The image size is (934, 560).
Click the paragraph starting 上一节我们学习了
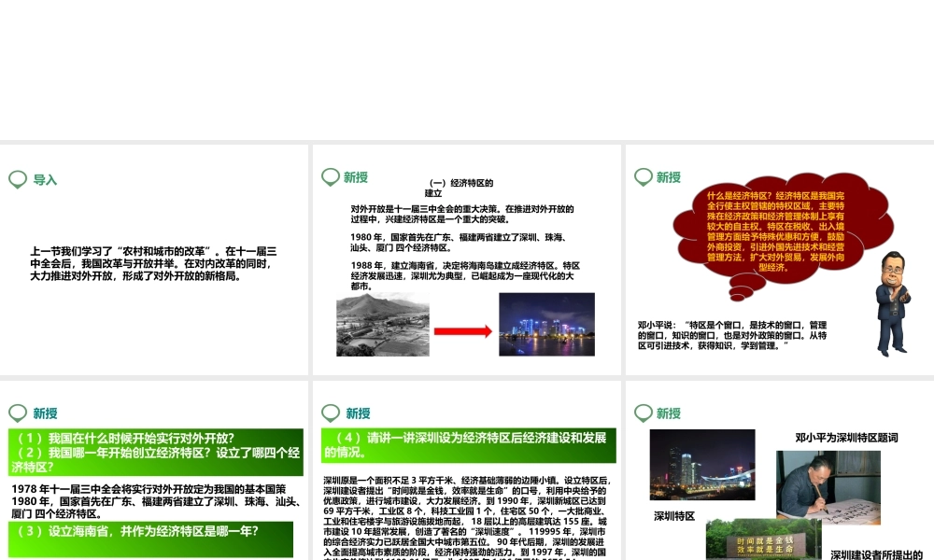point(154,263)
